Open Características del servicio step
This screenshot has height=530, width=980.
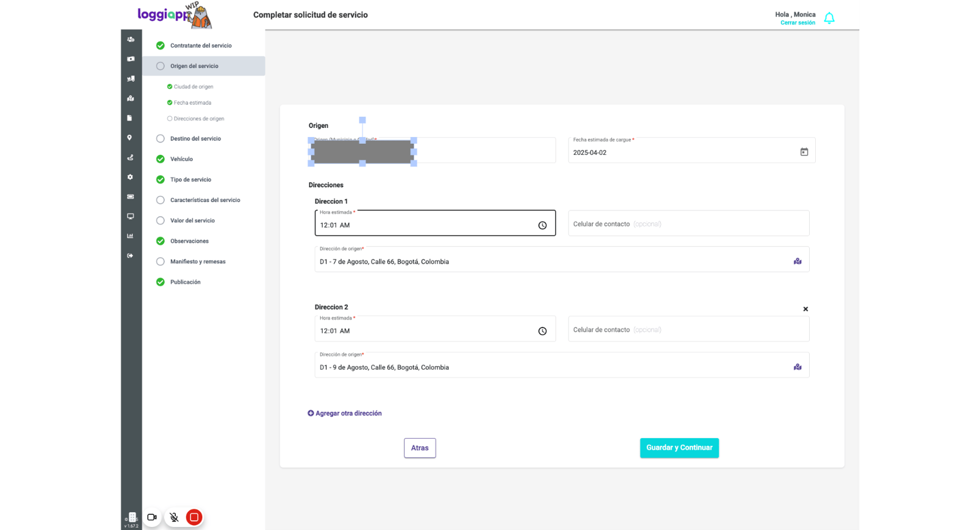tap(205, 200)
